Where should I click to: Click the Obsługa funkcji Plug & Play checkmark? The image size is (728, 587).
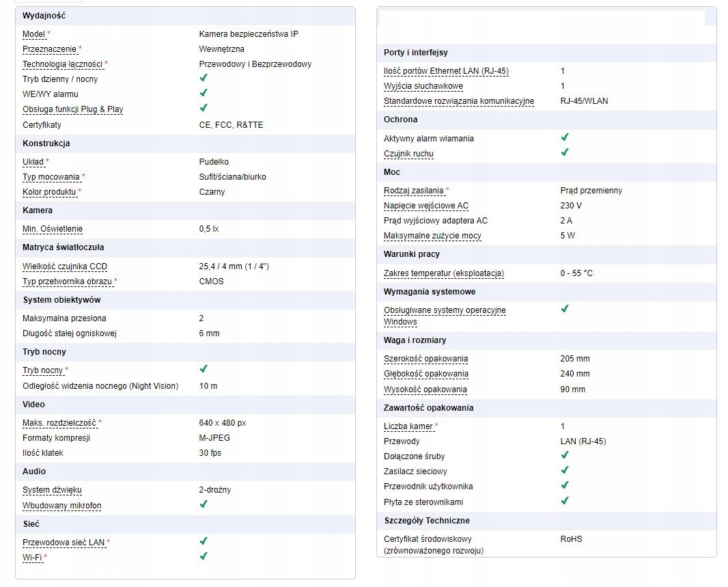tap(203, 108)
